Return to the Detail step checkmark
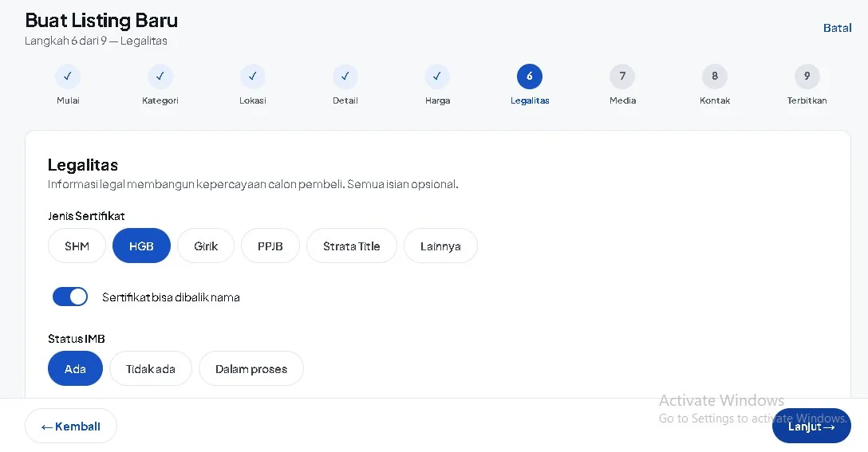The width and height of the screenshot is (868, 452). point(345,77)
